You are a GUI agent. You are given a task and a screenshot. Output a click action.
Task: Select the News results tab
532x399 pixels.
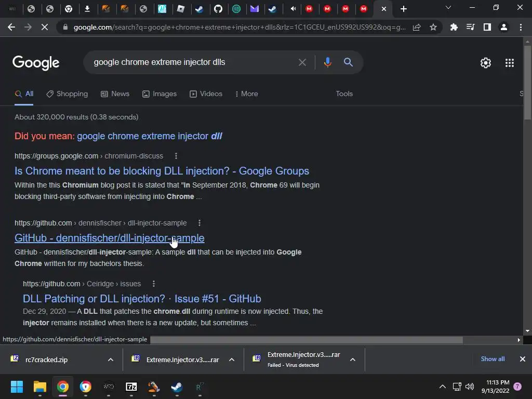115,94
